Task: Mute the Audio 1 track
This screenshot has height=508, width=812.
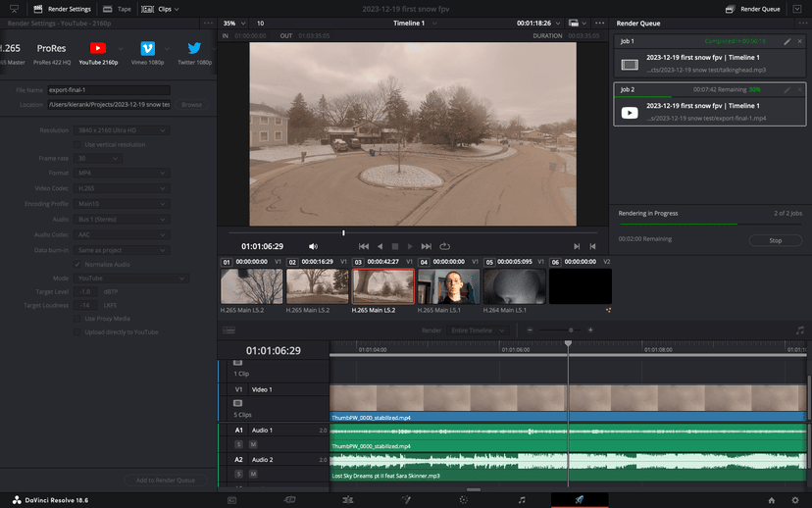Action: pyautogui.click(x=252, y=444)
